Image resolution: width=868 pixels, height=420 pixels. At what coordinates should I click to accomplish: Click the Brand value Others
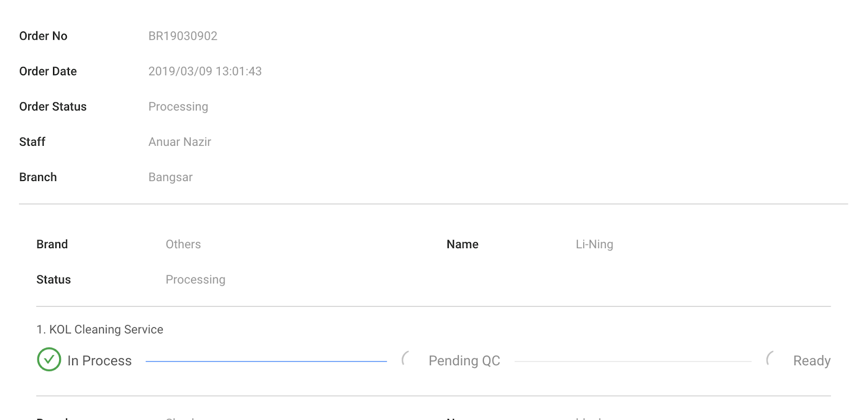183,244
